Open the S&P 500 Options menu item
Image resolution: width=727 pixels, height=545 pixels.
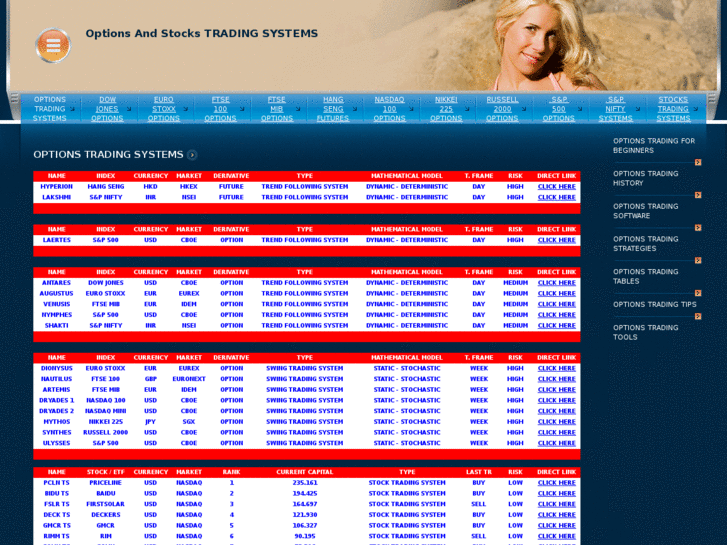pos(559,109)
